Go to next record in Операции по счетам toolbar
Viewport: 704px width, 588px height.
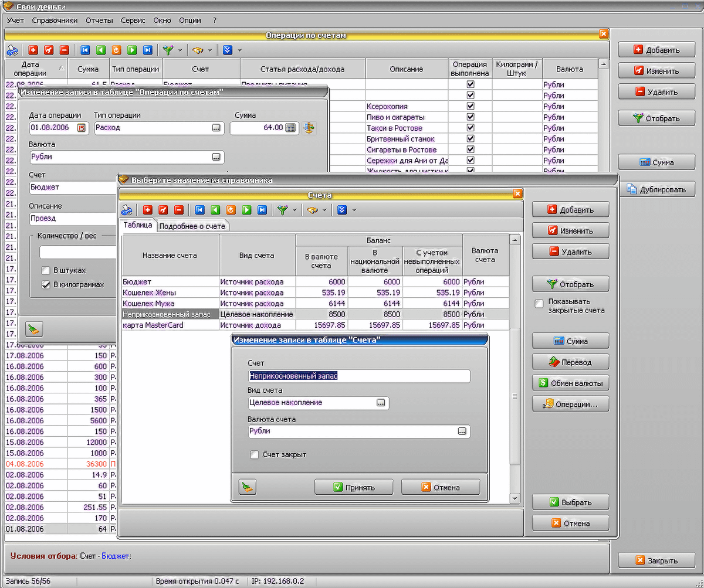click(x=132, y=50)
